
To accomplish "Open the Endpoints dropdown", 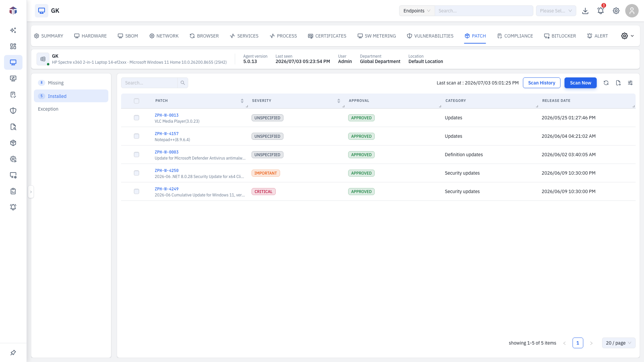I will (x=417, y=11).
